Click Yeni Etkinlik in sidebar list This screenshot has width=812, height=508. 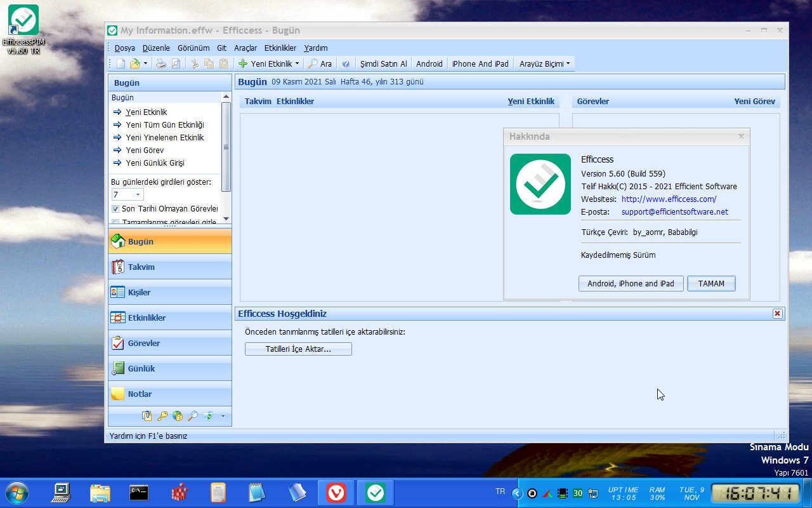click(147, 112)
